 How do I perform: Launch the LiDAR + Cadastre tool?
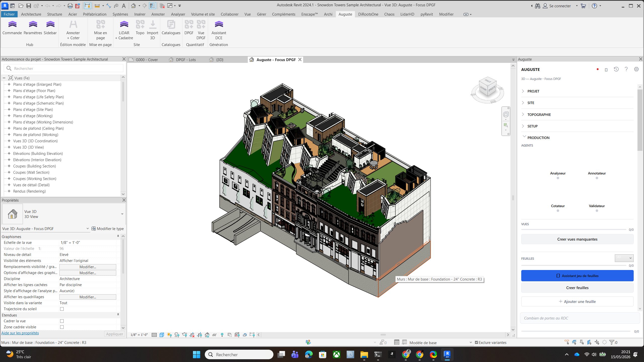coord(124,30)
